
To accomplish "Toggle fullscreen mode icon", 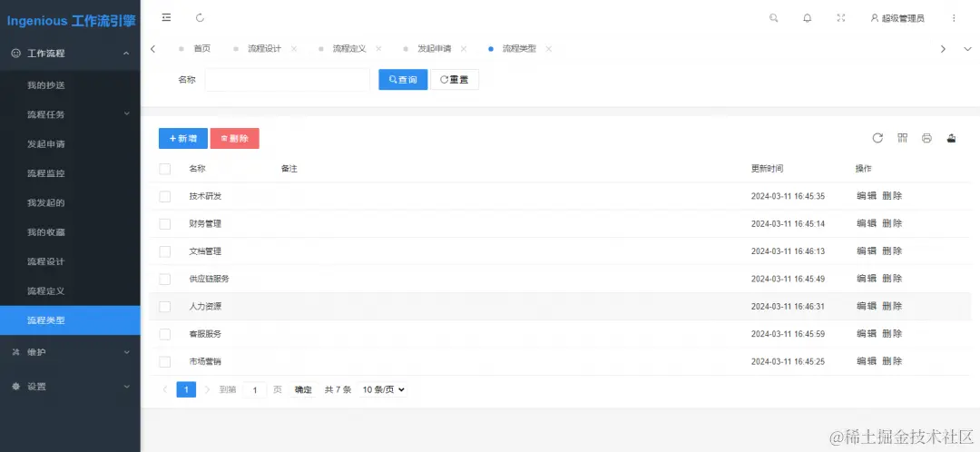I will (841, 18).
